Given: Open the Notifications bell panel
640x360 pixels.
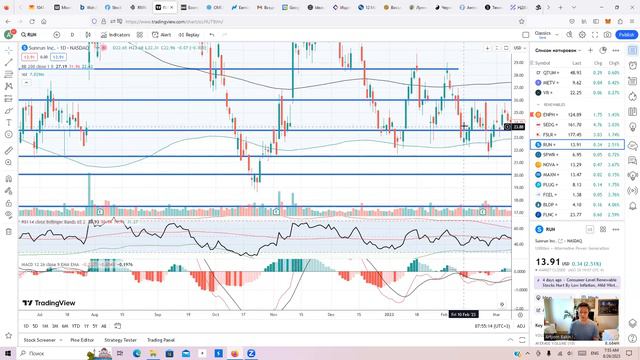Looking at the screenshot, I should pos(633,206).
